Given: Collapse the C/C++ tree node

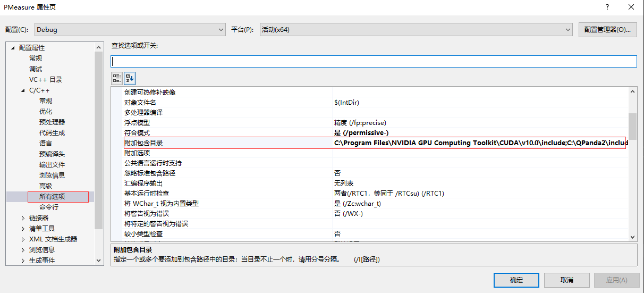Looking at the screenshot, I should click(23, 90).
